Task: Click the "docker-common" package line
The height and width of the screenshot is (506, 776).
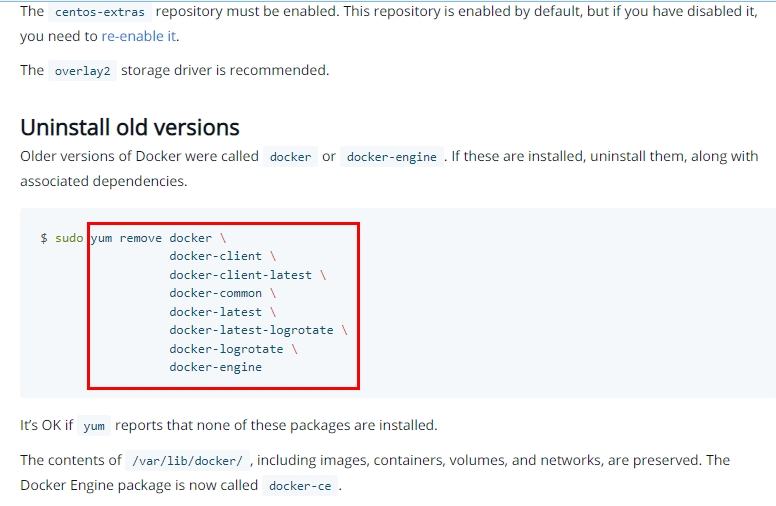Action: [215, 293]
